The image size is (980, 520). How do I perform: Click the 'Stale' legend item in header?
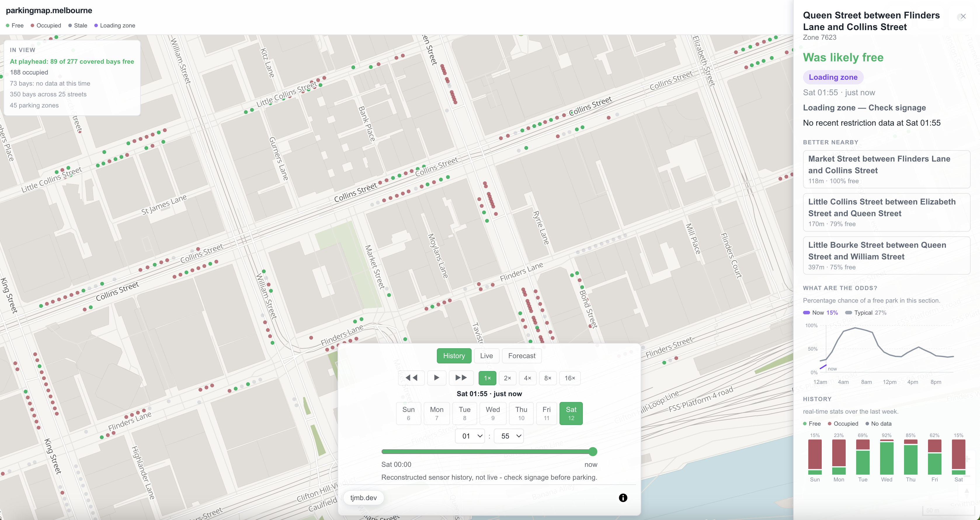pos(78,25)
